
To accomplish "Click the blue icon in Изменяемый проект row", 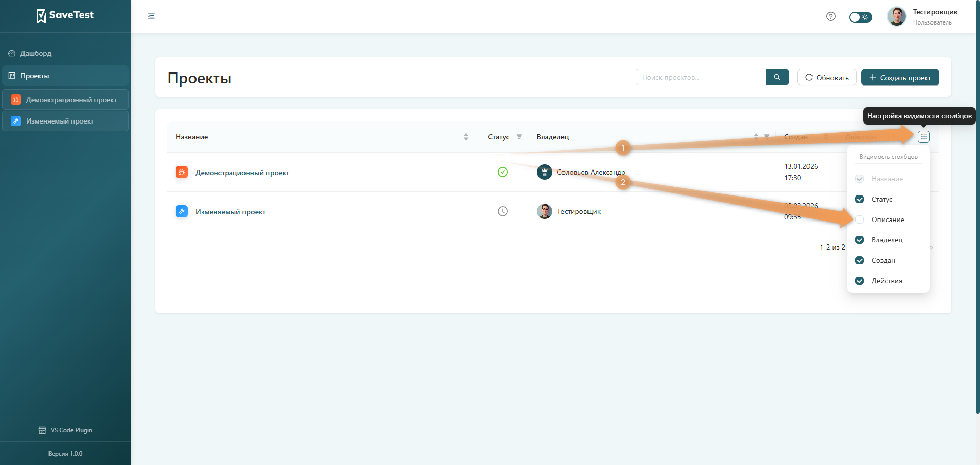I will coord(182,211).
